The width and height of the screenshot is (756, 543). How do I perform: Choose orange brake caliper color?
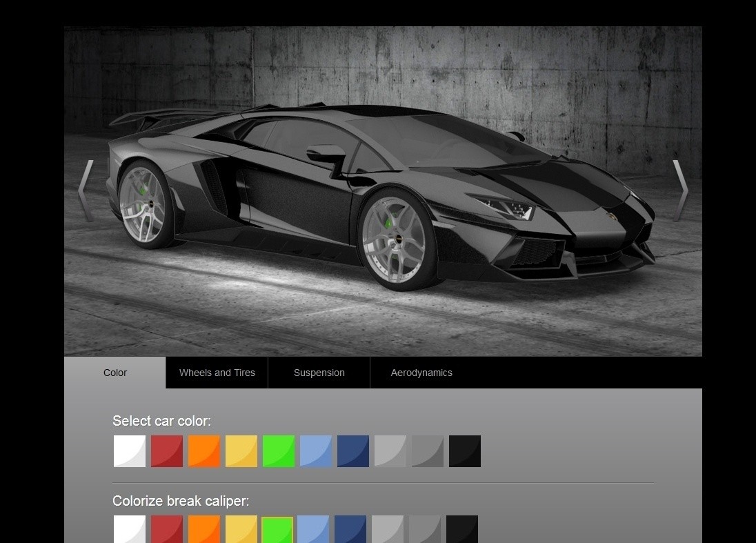pos(204,529)
